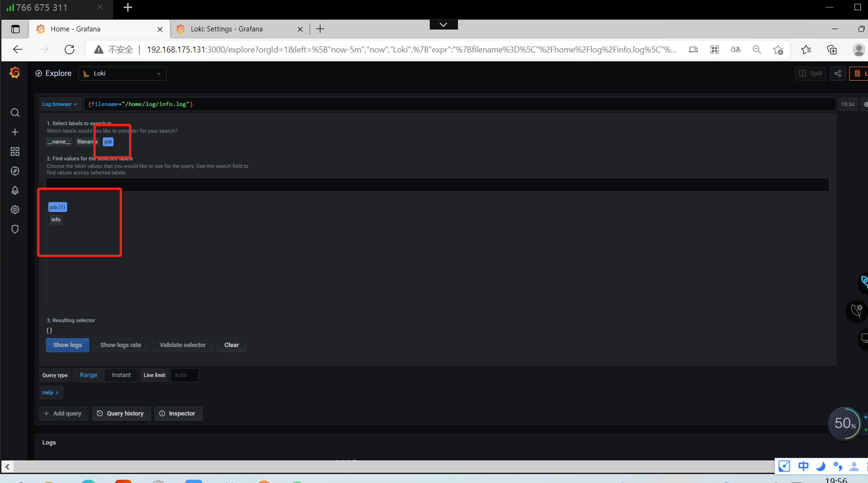
Task: Click the Grafana logo
Action: click(x=15, y=73)
